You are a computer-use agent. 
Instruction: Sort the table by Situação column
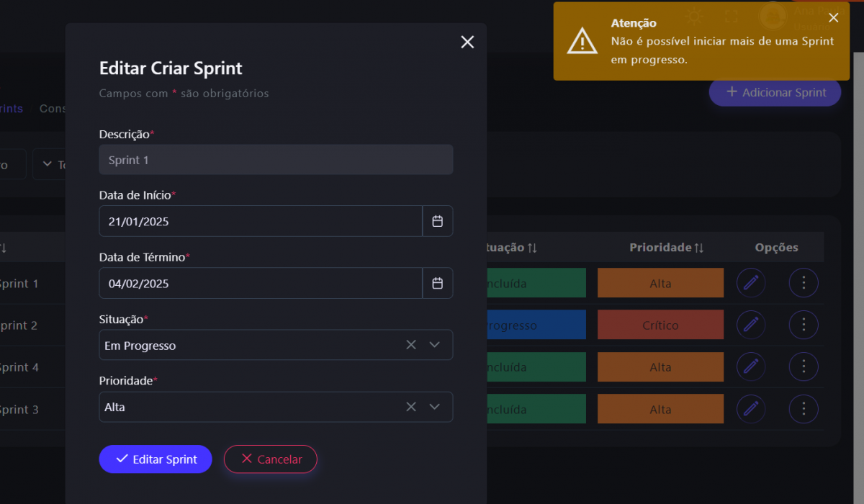coord(511,248)
